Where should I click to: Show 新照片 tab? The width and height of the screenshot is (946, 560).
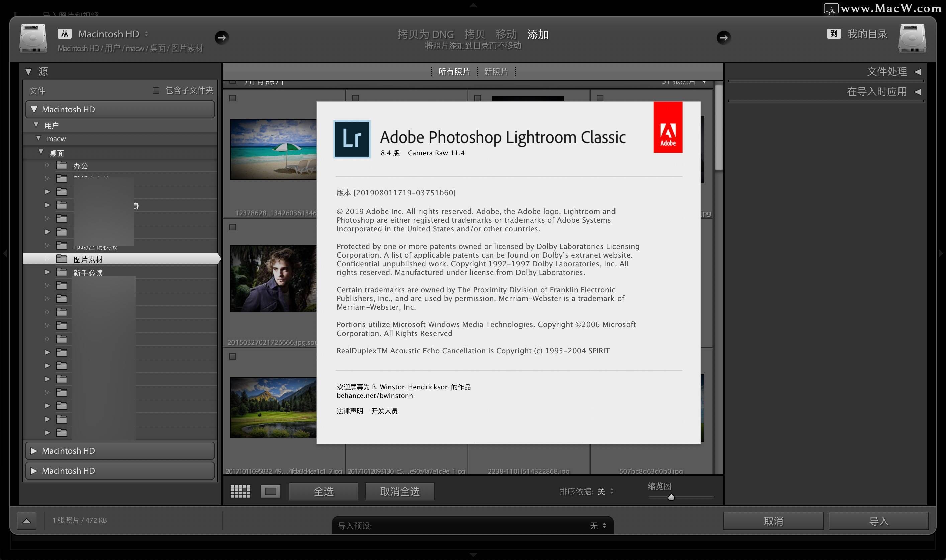(496, 71)
